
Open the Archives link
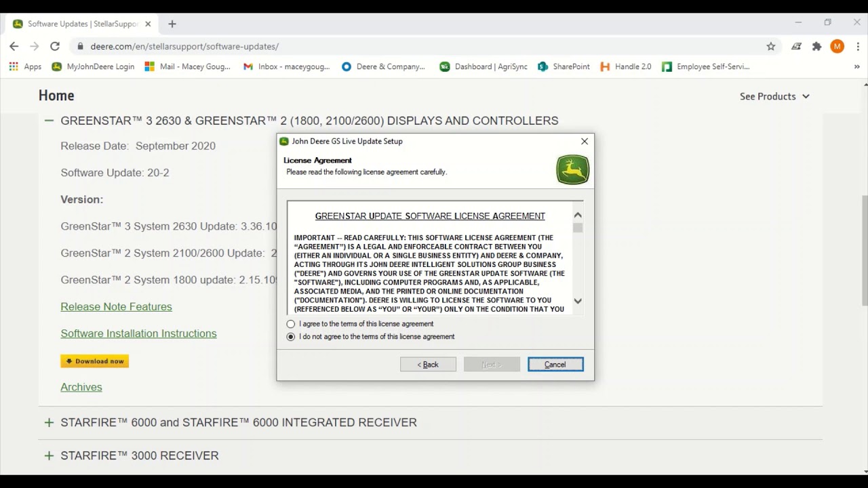coord(81,387)
